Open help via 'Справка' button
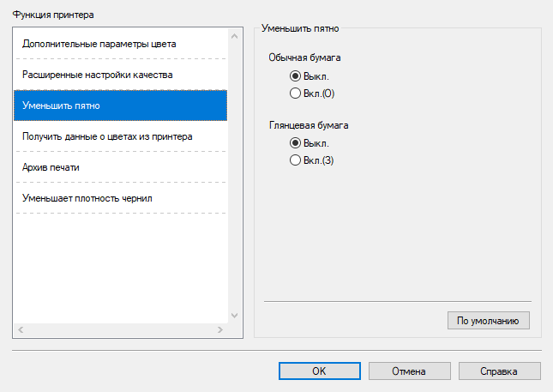This screenshot has height=392, width=553. pyautogui.click(x=499, y=371)
